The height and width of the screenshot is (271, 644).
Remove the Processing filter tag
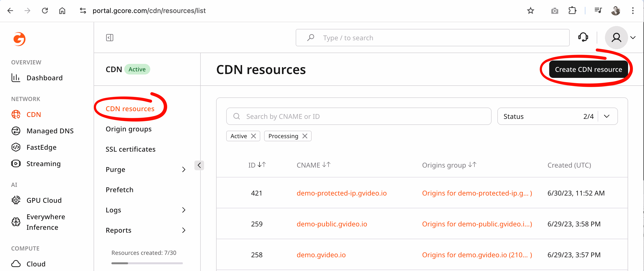coord(305,136)
